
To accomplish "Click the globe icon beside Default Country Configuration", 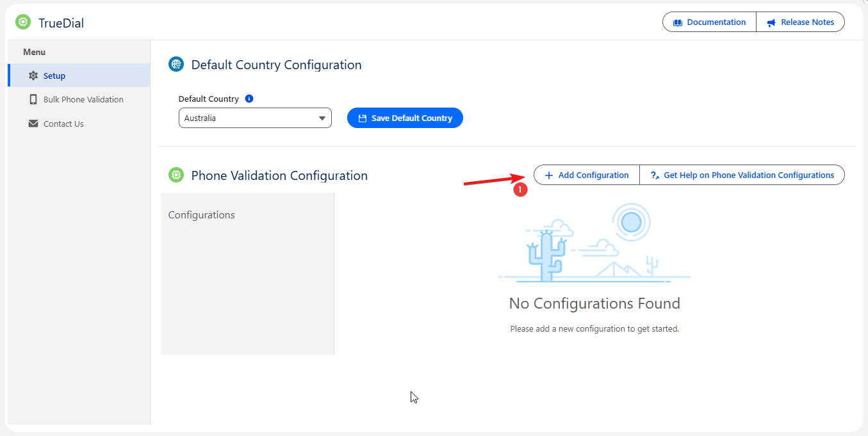I will click(176, 64).
